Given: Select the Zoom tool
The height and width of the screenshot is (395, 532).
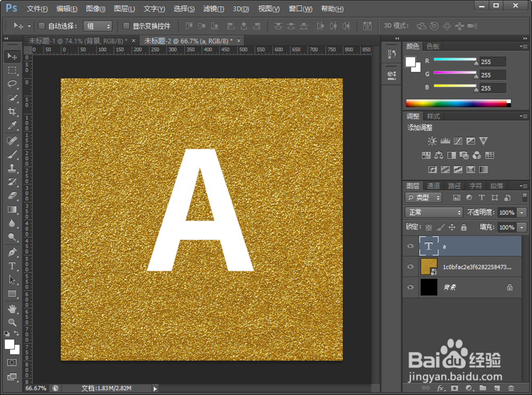Looking at the screenshot, I should point(12,322).
